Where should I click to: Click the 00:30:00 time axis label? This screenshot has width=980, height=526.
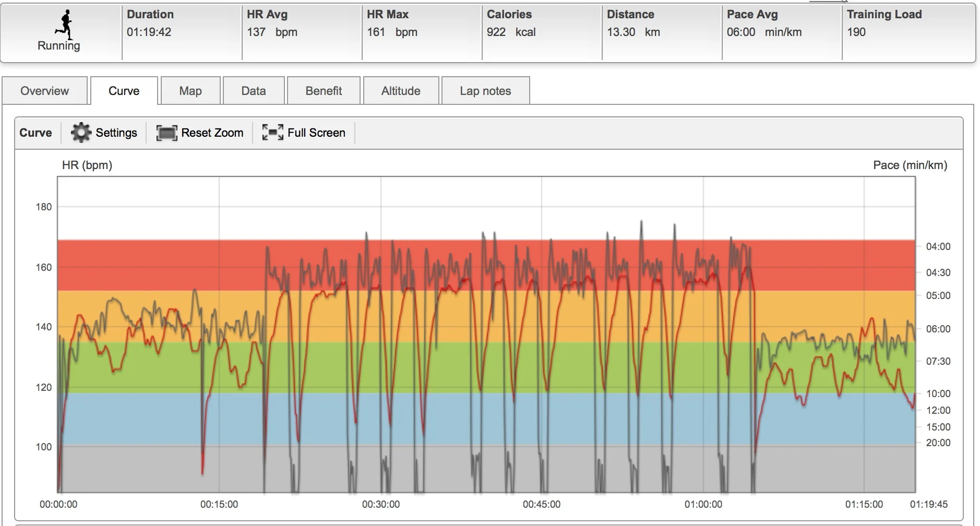coord(381,505)
